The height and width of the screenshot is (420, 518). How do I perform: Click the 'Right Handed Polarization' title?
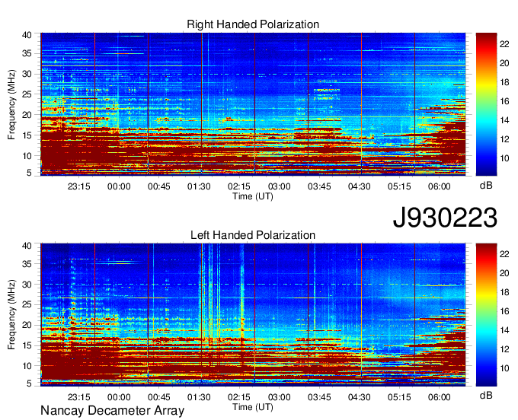coord(253,24)
